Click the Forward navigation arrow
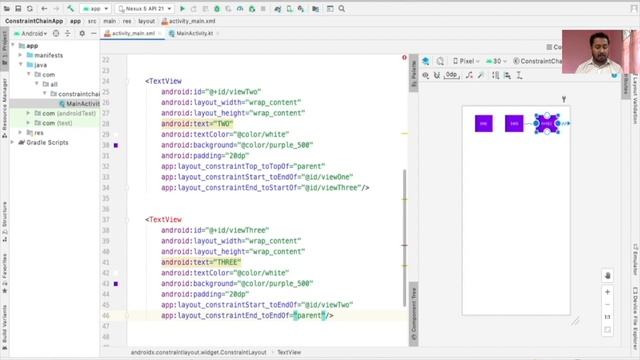This screenshot has height=360, width=640. pos(56,9)
